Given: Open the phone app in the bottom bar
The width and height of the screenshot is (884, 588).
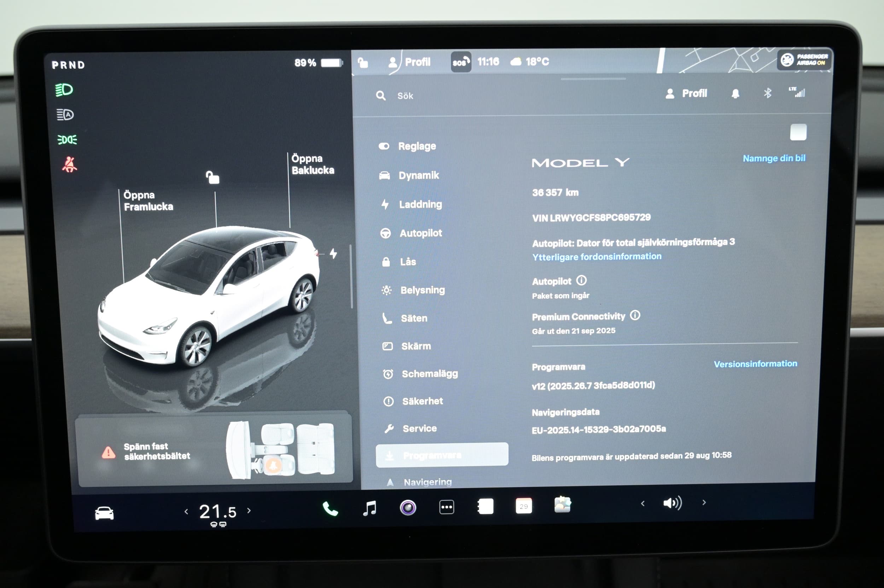Looking at the screenshot, I should pyautogui.click(x=330, y=508).
